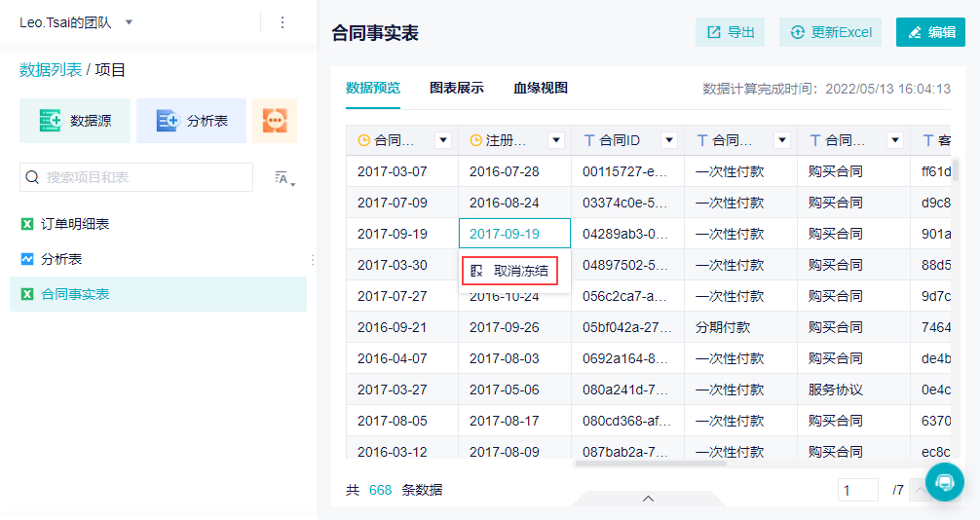Collapse panel with bottom up-chevron
Image resolution: width=980 pixels, height=520 pixels.
[x=648, y=499]
